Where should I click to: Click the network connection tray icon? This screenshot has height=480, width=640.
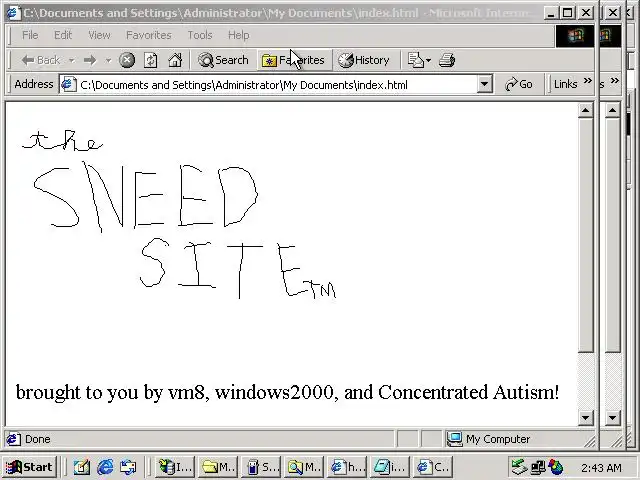(x=538, y=467)
